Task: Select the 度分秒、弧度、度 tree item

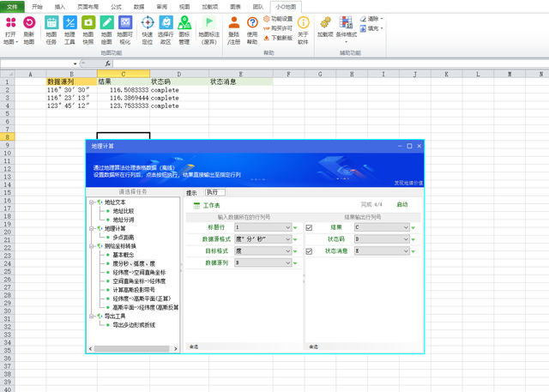Action: pyautogui.click(x=134, y=263)
